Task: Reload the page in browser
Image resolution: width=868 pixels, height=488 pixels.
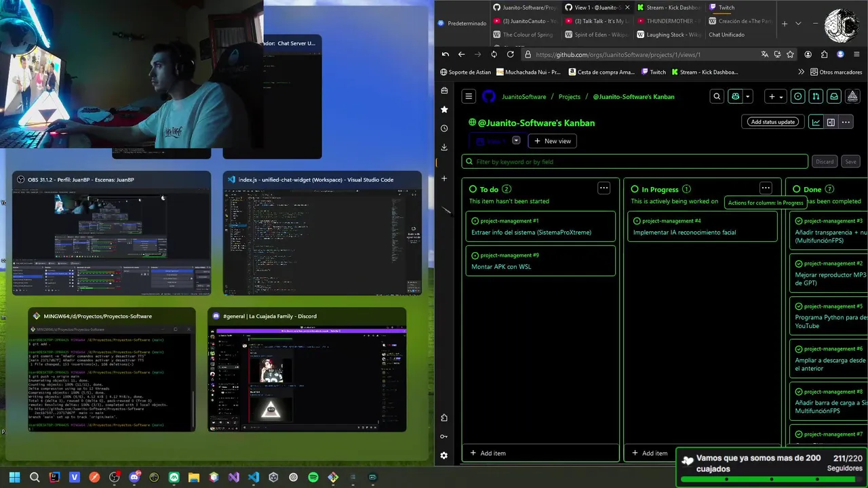Action: pyautogui.click(x=510, y=54)
